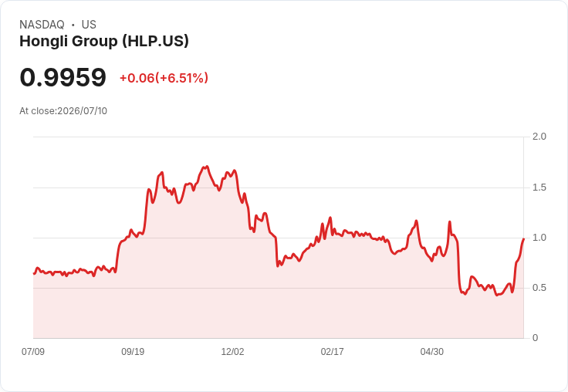
Task: Click the At close date text
Action: coord(63,111)
